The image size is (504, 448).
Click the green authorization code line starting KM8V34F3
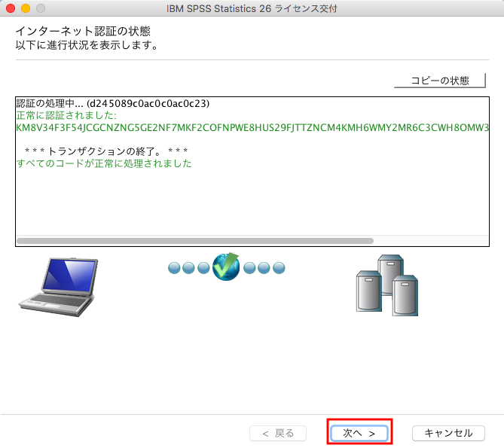(x=252, y=127)
